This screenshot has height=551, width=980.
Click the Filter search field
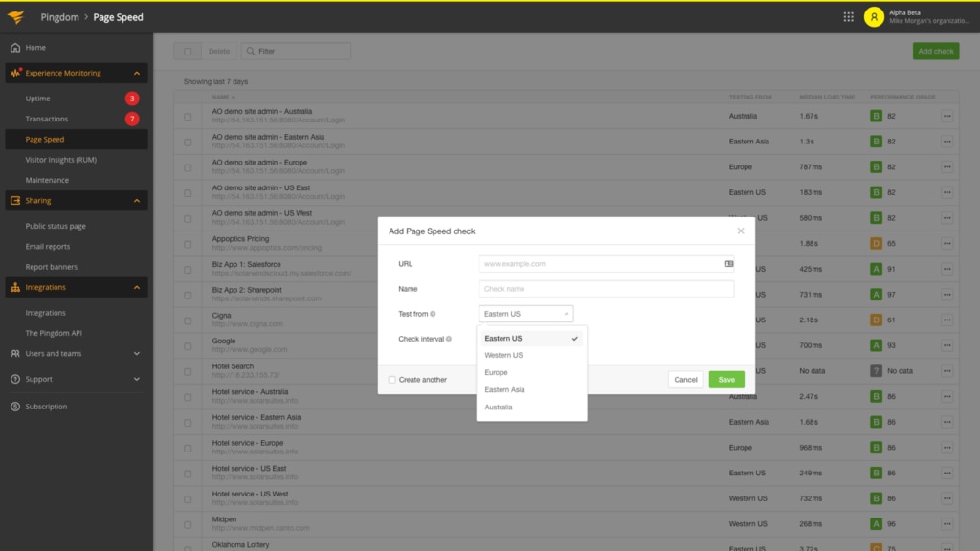pyautogui.click(x=297, y=52)
